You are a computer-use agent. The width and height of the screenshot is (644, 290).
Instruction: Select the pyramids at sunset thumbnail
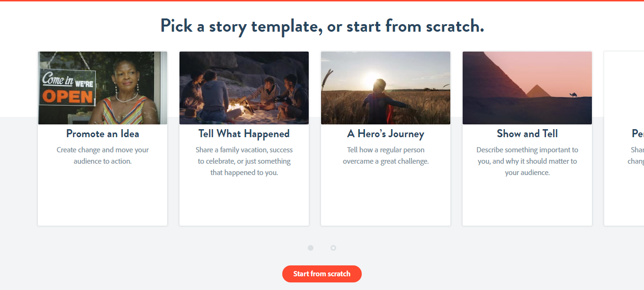pos(527,88)
